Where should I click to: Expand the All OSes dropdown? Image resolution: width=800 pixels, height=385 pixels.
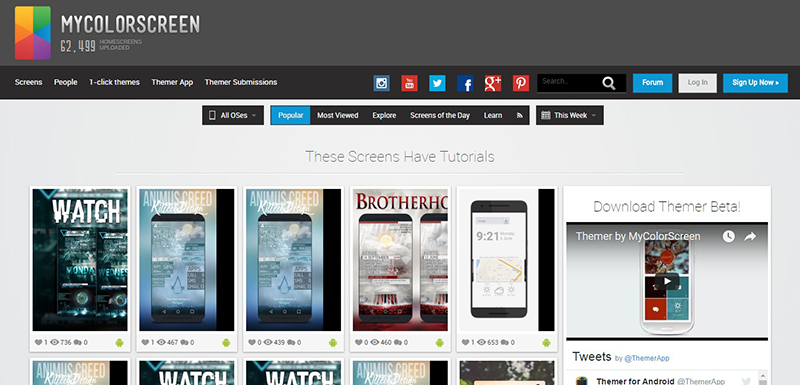click(233, 115)
